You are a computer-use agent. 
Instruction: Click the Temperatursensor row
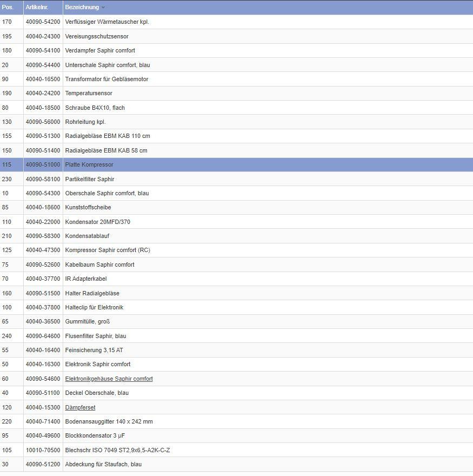pos(89,93)
